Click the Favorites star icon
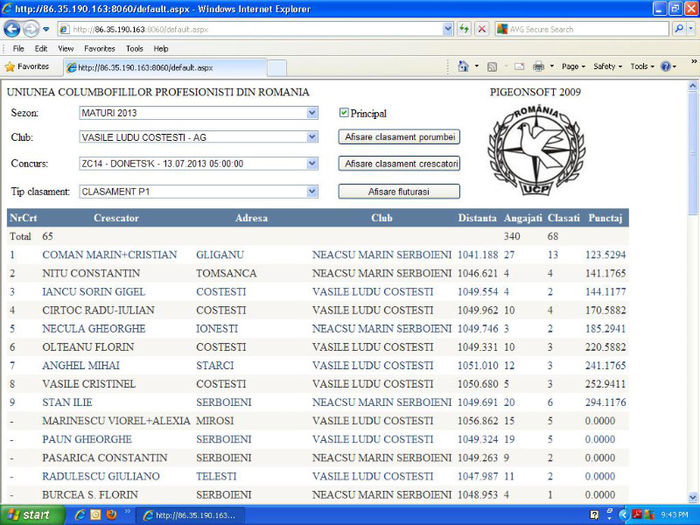Screen dimensions: 700x525 [x=11, y=67]
